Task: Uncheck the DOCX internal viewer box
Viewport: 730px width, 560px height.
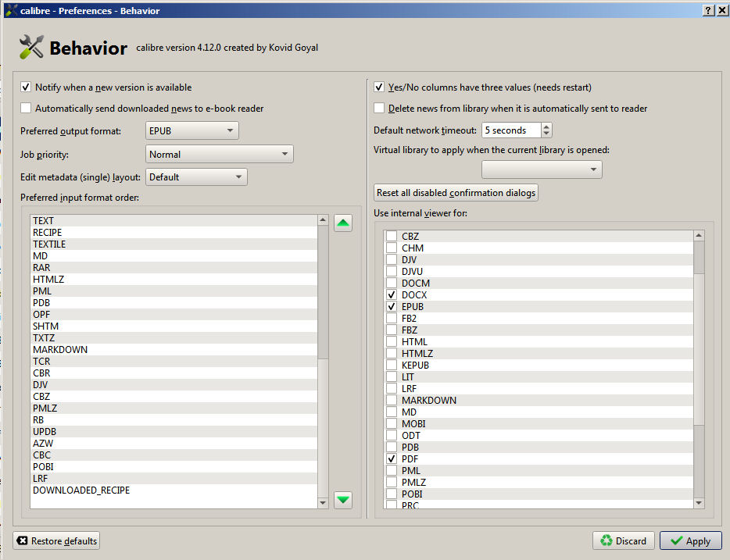Action: pyautogui.click(x=392, y=295)
